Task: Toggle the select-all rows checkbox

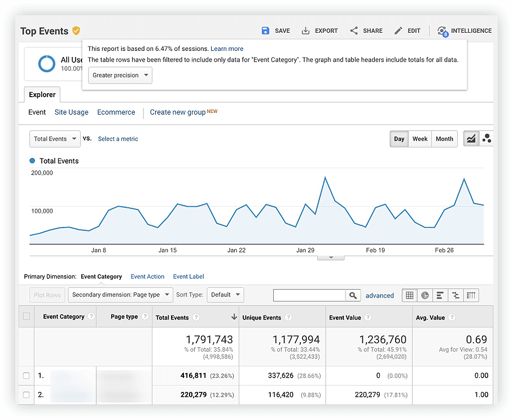Action: 27,316
